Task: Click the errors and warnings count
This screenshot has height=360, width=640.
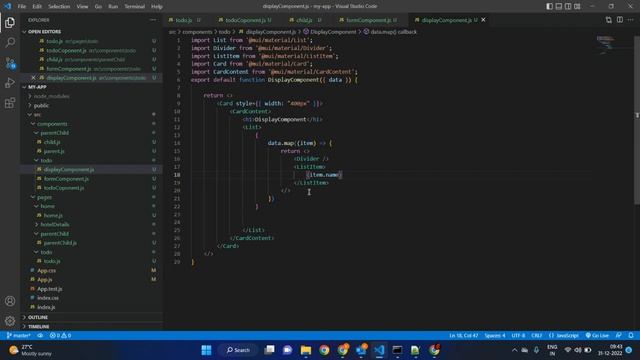Action: pyautogui.click(x=60, y=336)
